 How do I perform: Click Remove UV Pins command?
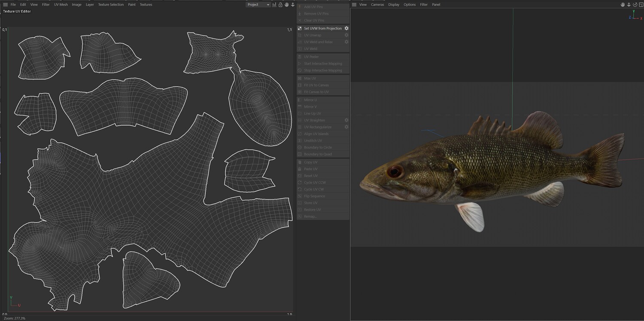point(323,14)
